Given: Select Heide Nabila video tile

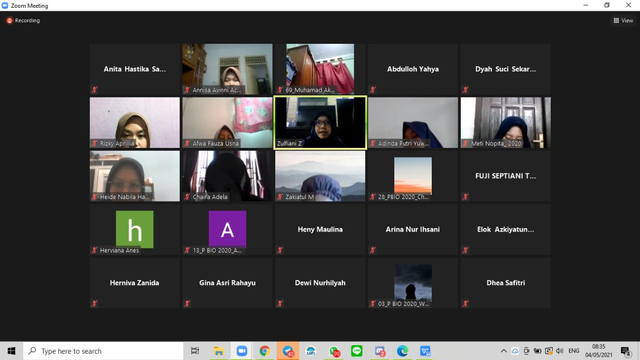Looking at the screenshot, I should [x=135, y=176].
